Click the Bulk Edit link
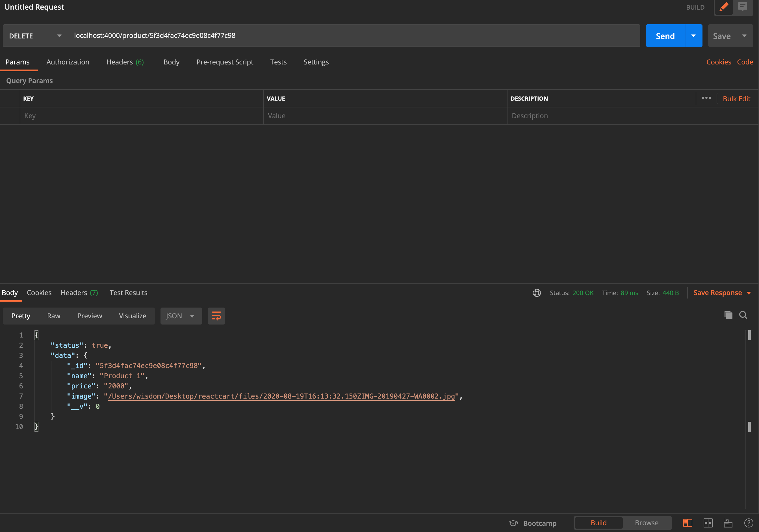The image size is (759, 532). (x=736, y=99)
